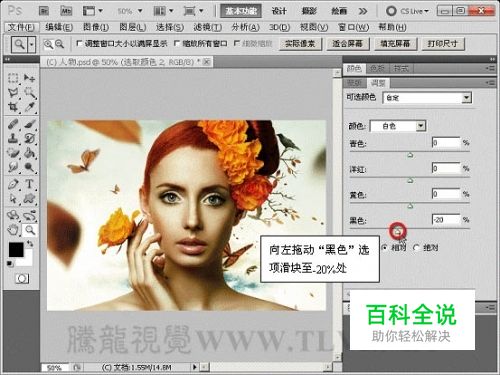
Task: Click the foreground black color swatch
Action: [16, 249]
